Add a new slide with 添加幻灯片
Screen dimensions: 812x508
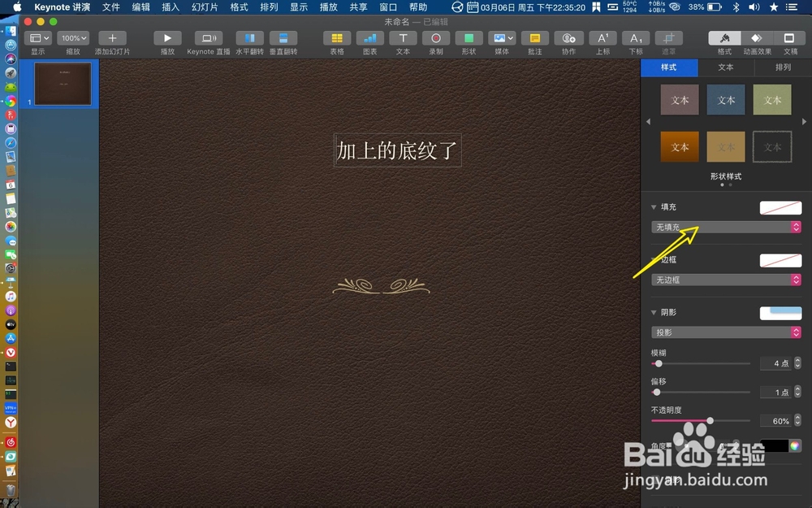[x=112, y=38]
